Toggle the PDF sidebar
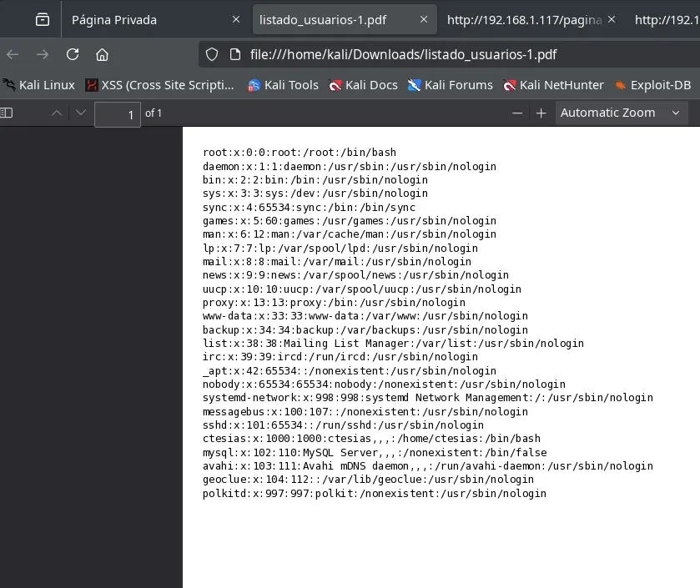 (7, 113)
